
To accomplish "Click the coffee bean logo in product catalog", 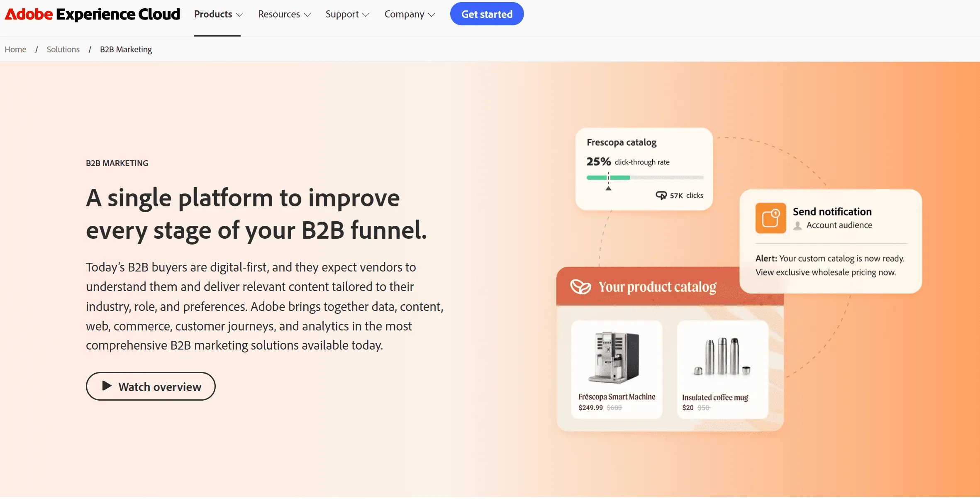I will (x=580, y=287).
